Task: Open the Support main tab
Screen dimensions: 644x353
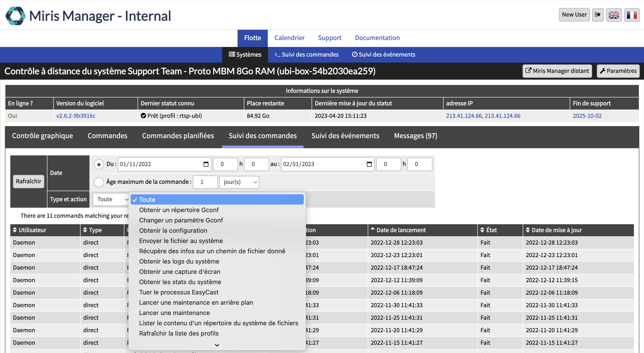Action: coord(329,38)
